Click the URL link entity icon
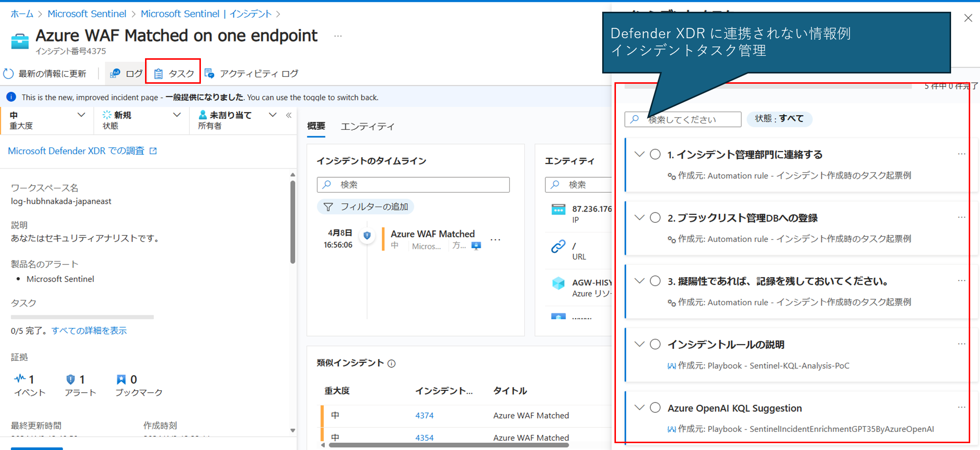This screenshot has height=450, width=980. pos(558,246)
